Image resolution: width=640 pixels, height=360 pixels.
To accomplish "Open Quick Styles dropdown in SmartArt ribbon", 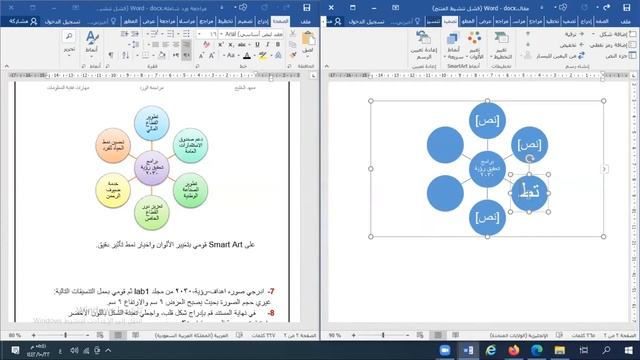I will click(452, 45).
